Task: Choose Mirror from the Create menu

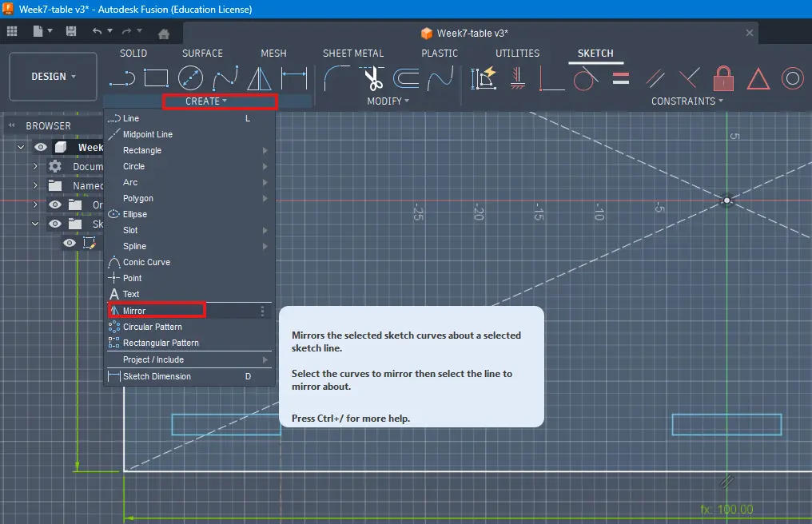Action: [x=189, y=311]
